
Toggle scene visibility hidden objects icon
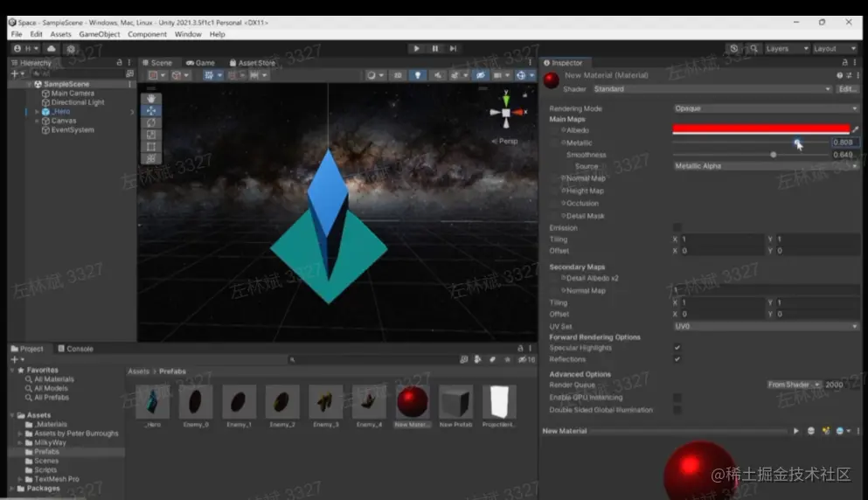(481, 75)
